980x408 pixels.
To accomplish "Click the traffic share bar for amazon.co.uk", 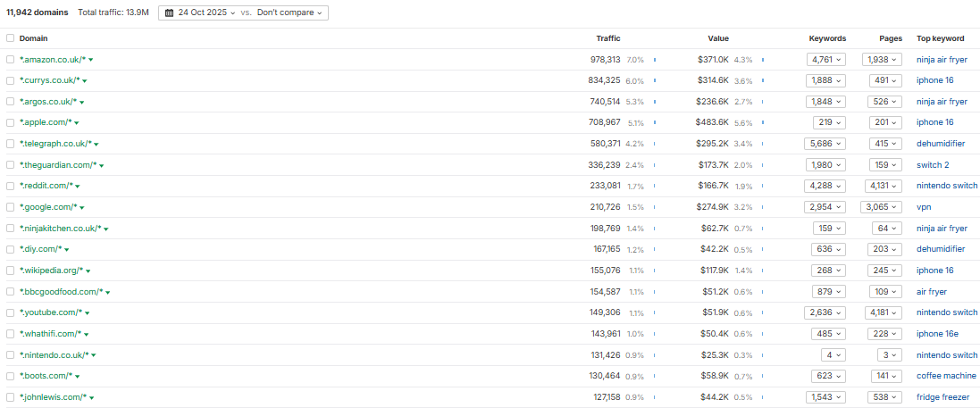I will click(x=654, y=60).
